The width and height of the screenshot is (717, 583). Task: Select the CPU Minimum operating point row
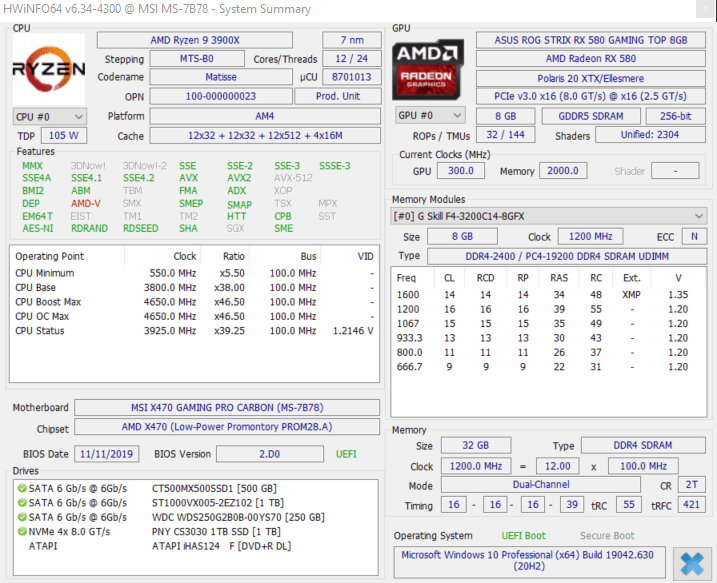[x=194, y=273]
